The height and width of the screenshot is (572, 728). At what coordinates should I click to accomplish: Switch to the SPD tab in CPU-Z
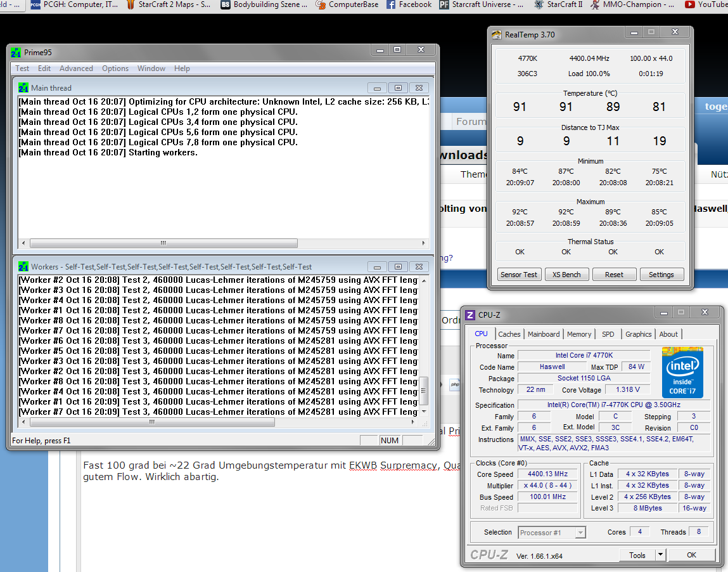[x=608, y=334]
